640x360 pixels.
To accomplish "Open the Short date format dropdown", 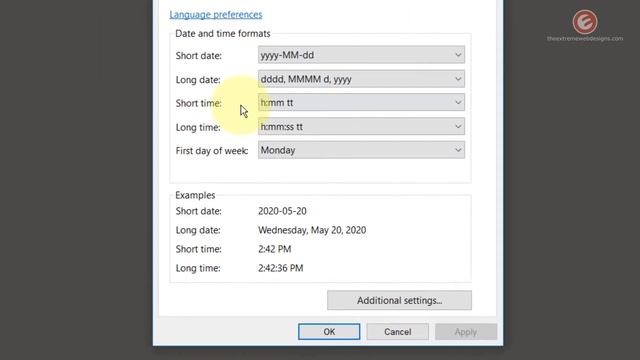I will click(x=361, y=55).
